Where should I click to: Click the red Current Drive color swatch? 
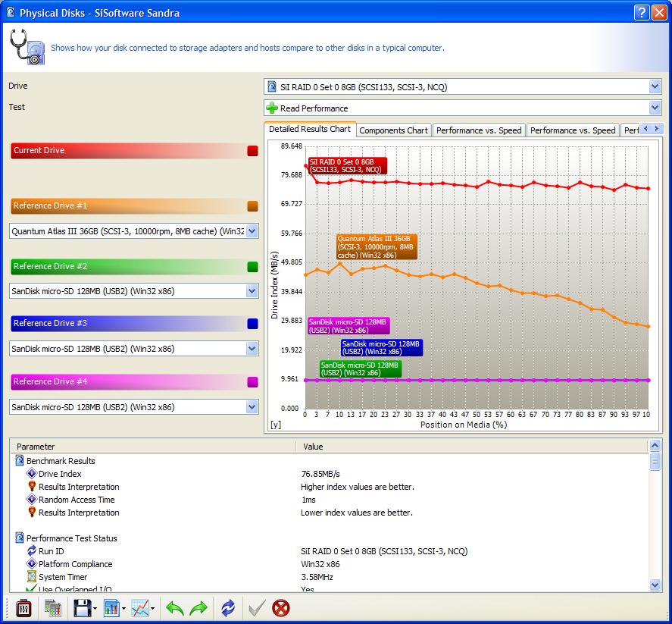(x=252, y=151)
